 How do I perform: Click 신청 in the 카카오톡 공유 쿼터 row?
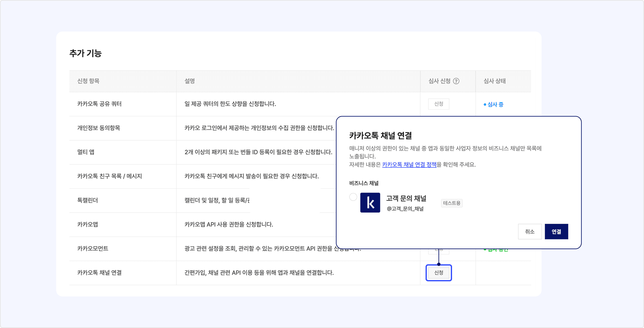click(438, 104)
